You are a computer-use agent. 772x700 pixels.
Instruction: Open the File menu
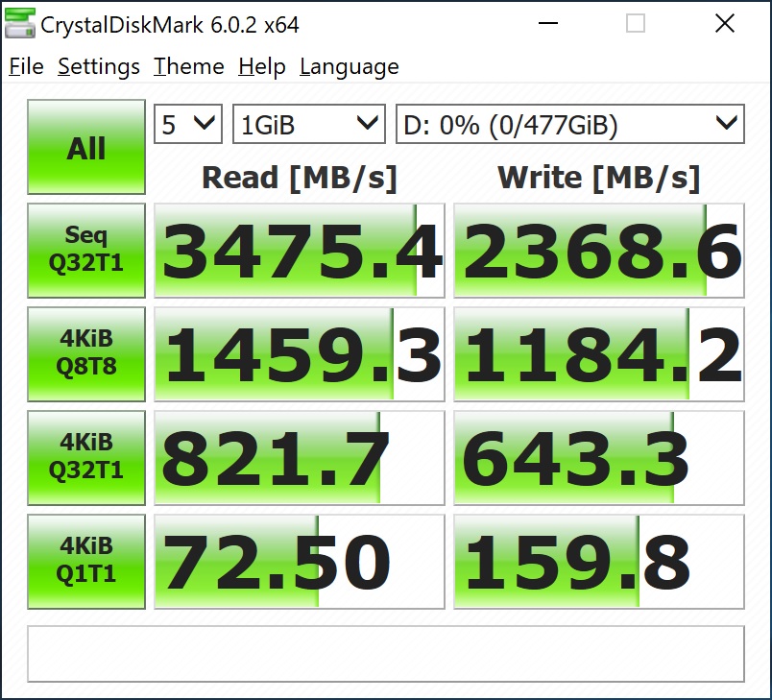tap(26, 66)
